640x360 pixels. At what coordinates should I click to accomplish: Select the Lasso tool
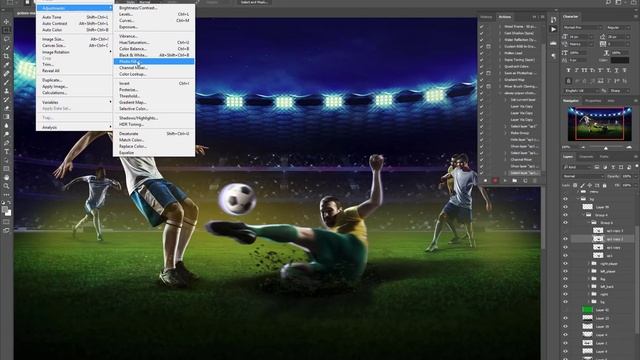(x=7, y=39)
